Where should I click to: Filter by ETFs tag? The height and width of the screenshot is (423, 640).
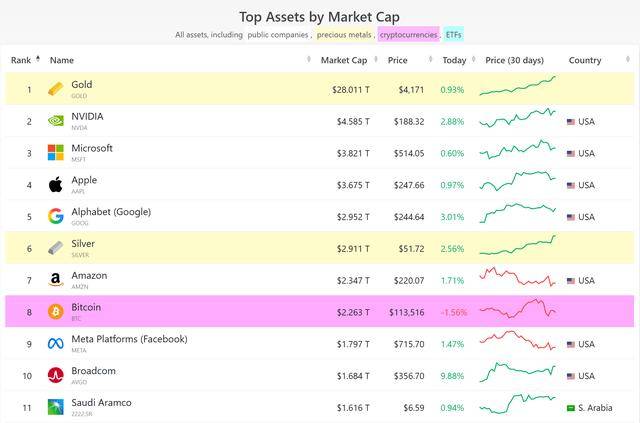(x=454, y=35)
